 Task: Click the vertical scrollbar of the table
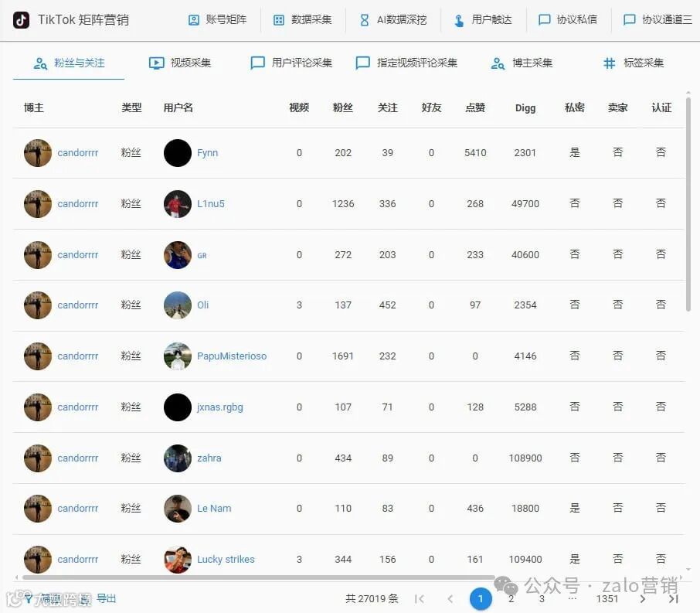688,205
